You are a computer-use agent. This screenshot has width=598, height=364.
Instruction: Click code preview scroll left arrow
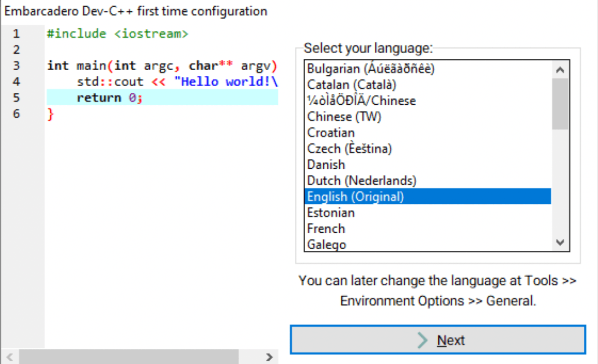(10, 357)
